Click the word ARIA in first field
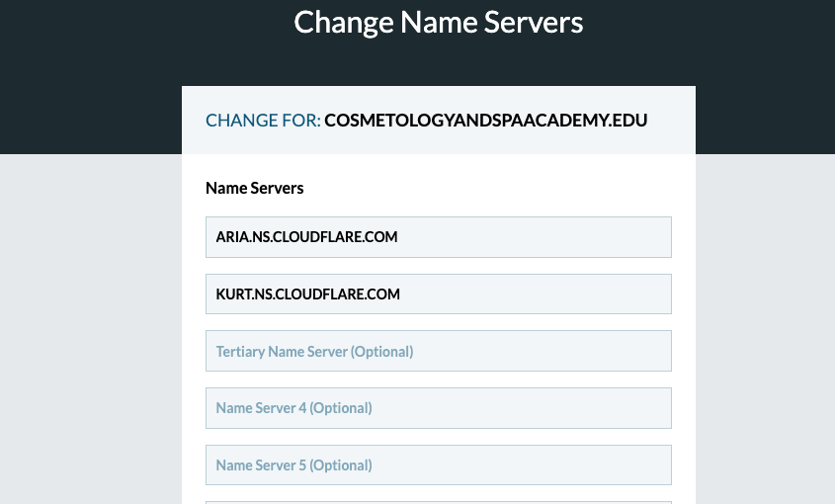 (x=231, y=237)
